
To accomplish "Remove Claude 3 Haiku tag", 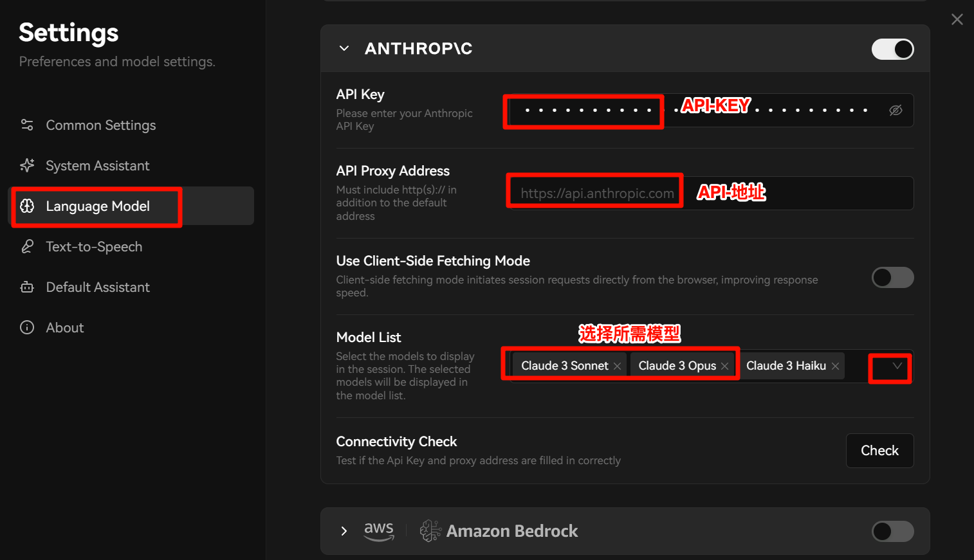I will click(835, 366).
